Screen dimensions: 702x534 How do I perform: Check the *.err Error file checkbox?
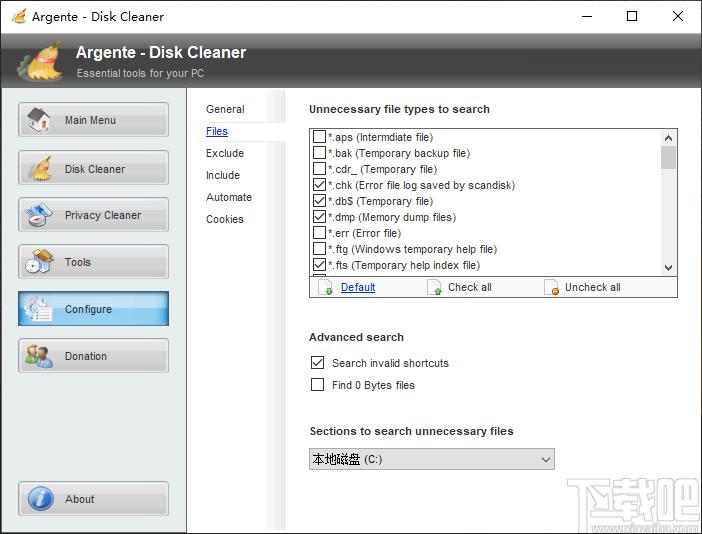(x=319, y=233)
